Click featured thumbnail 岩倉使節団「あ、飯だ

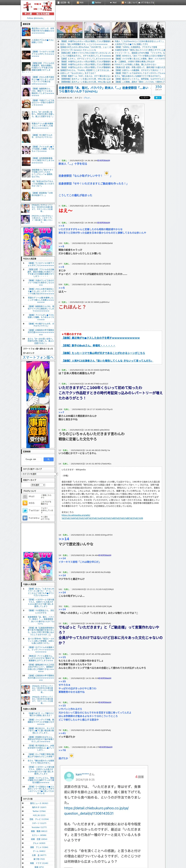pyautogui.click(x=152, y=30)
